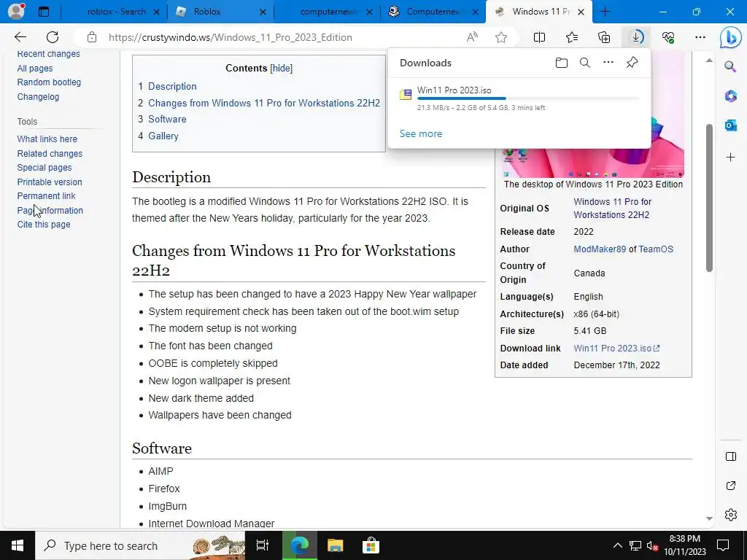Add page to favorites star icon
The image size is (747, 560).
(x=500, y=37)
